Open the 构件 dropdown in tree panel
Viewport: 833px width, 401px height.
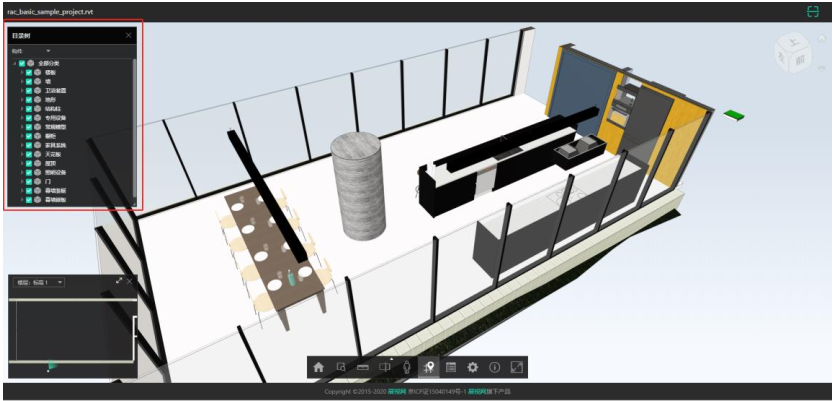coord(31,51)
